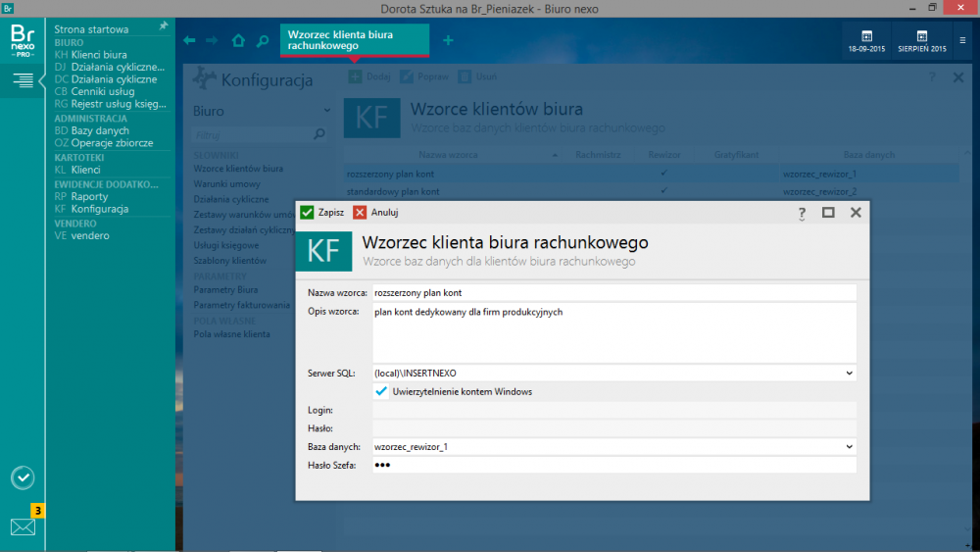
Task: Click the green Zapisz checkmark icon
Action: [307, 212]
